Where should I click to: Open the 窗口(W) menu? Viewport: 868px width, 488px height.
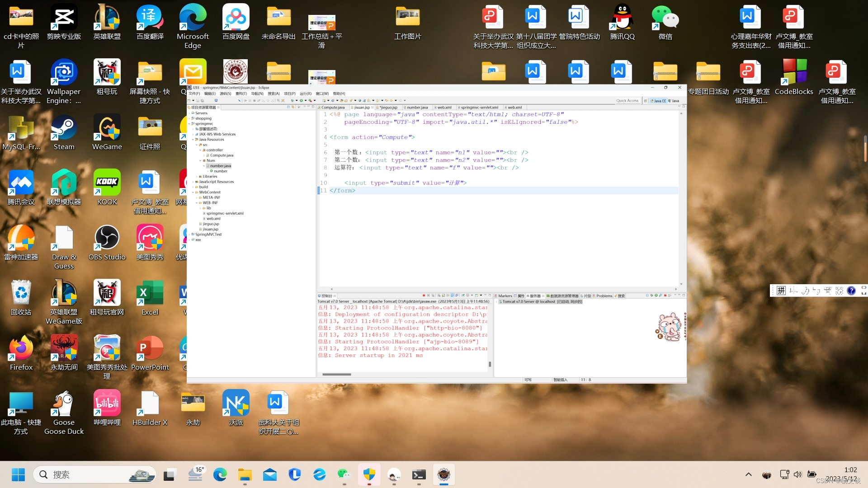[x=322, y=94]
